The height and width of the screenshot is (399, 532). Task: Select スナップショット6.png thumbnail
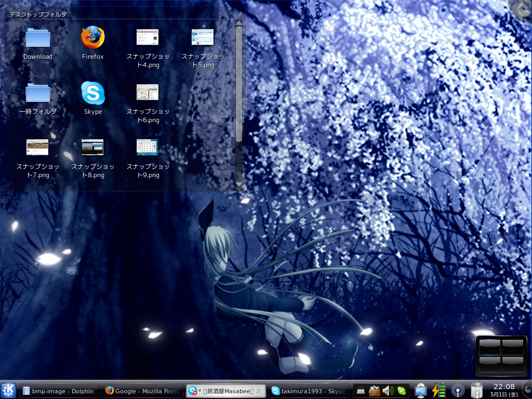148,92
